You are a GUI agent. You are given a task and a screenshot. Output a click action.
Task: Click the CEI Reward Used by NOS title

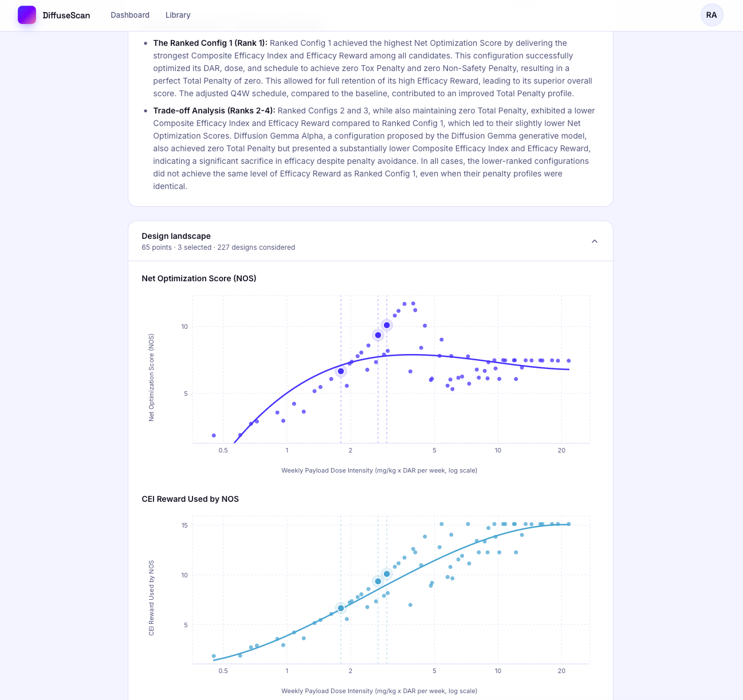pos(190,499)
